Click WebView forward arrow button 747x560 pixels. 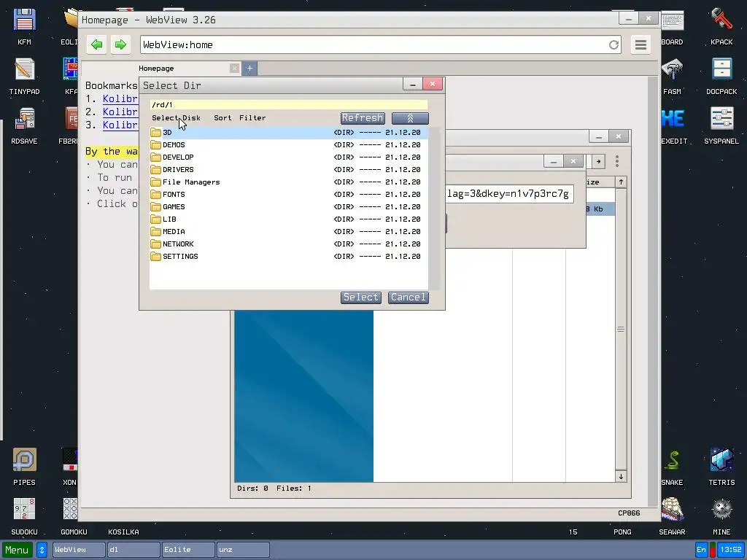pyautogui.click(x=120, y=44)
